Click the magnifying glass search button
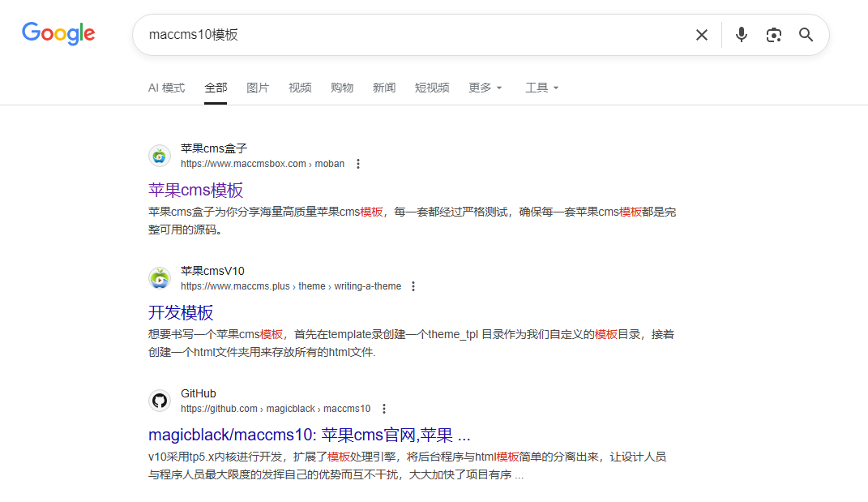This screenshot has height=502, width=868. pos(806,35)
